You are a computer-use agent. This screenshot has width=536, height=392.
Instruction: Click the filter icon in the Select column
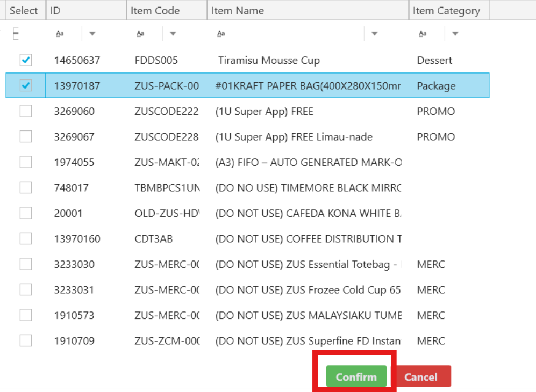pyautogui.click(x=16, y=33)
